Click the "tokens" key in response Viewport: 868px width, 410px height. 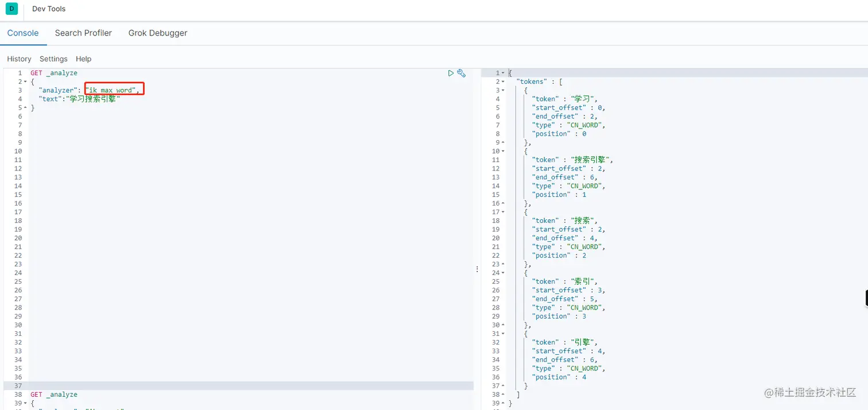(532, 82)
